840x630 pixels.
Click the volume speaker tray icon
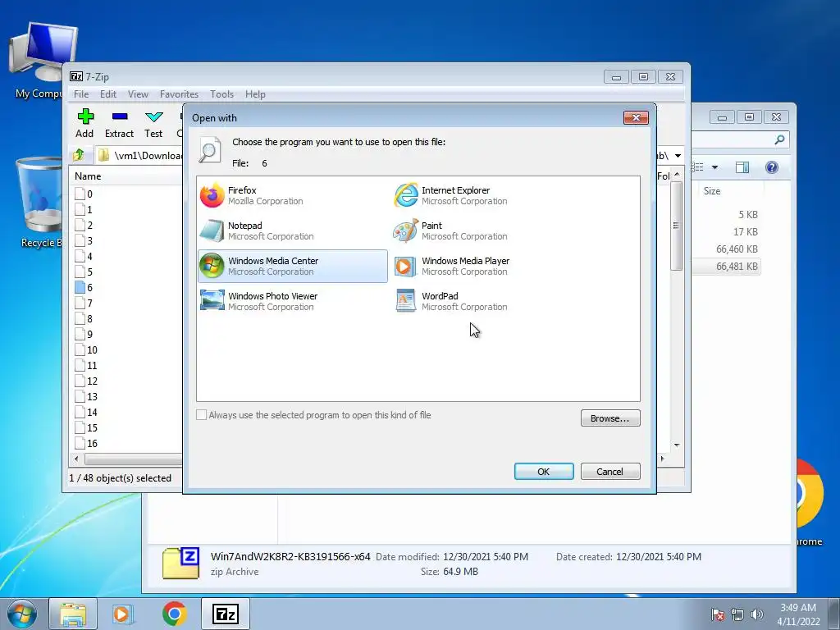coord(757,614)
